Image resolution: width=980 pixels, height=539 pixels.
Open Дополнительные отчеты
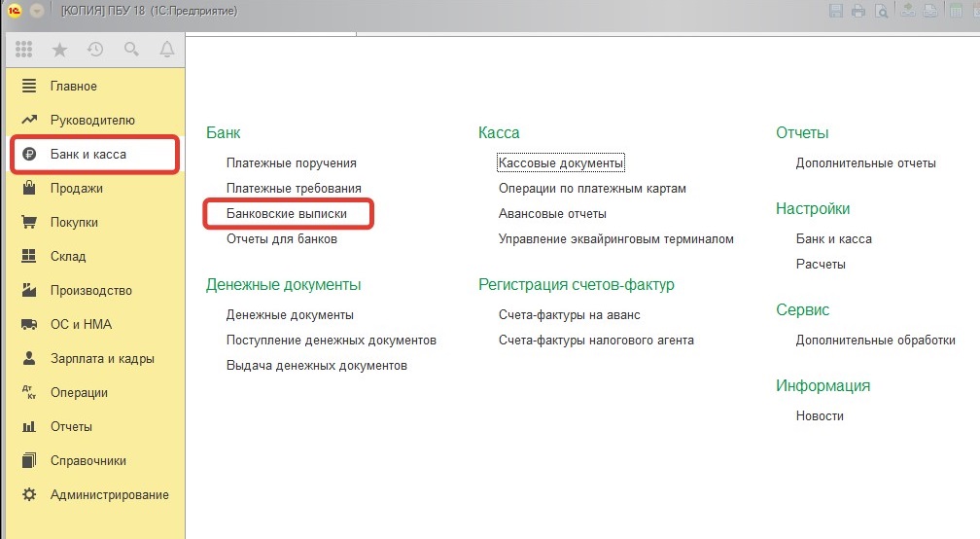click(x=866, y=162)
